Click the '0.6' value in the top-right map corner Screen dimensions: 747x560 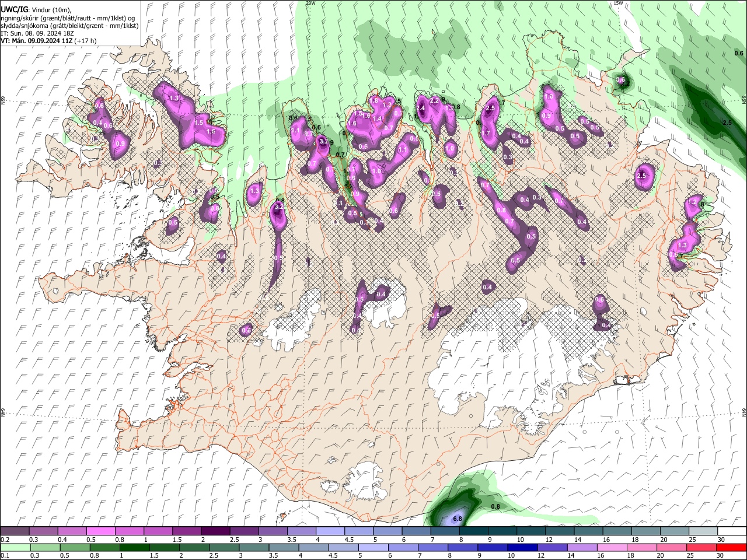pyautogui.click(x=739, y=53)
